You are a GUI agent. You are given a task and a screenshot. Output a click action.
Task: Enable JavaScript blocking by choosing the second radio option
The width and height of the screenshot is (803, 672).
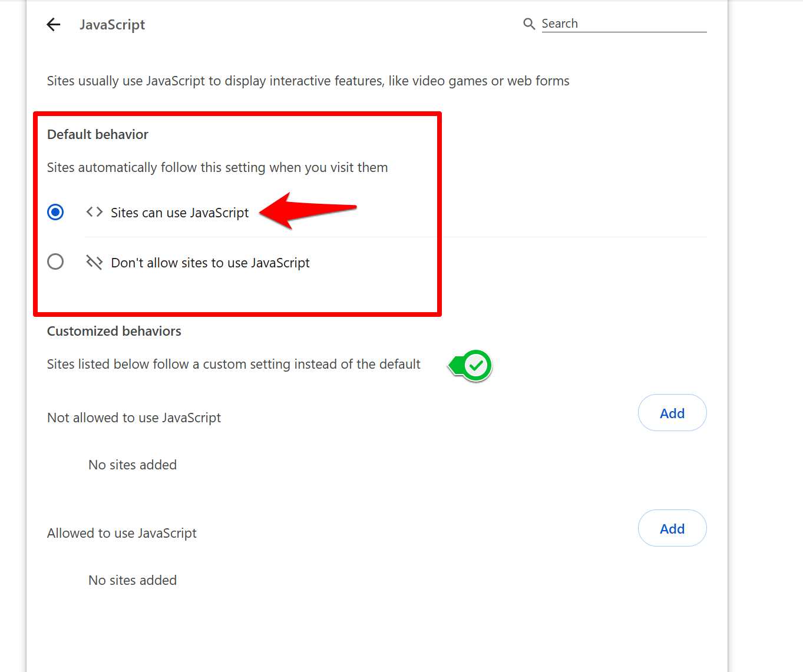tap(55, 261)
